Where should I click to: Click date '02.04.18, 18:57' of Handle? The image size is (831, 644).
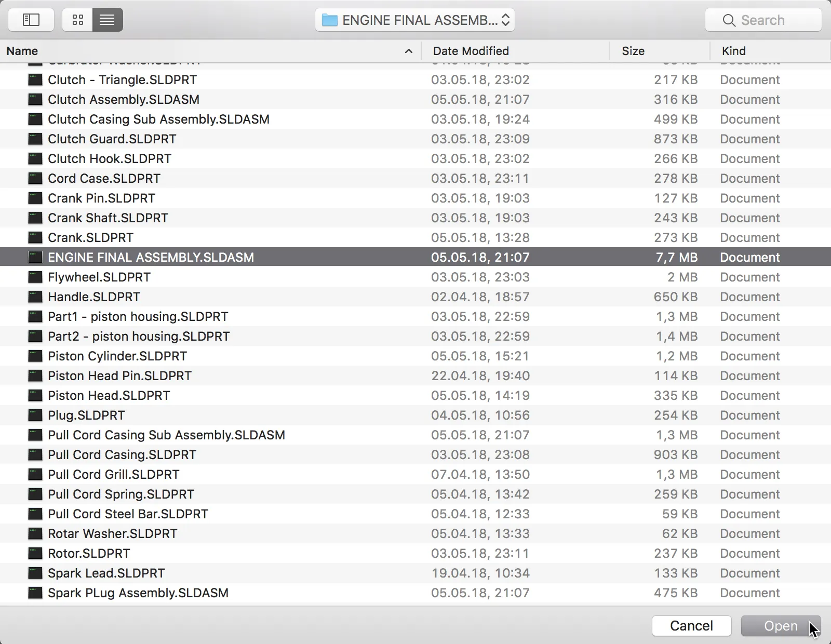[480, 297]
